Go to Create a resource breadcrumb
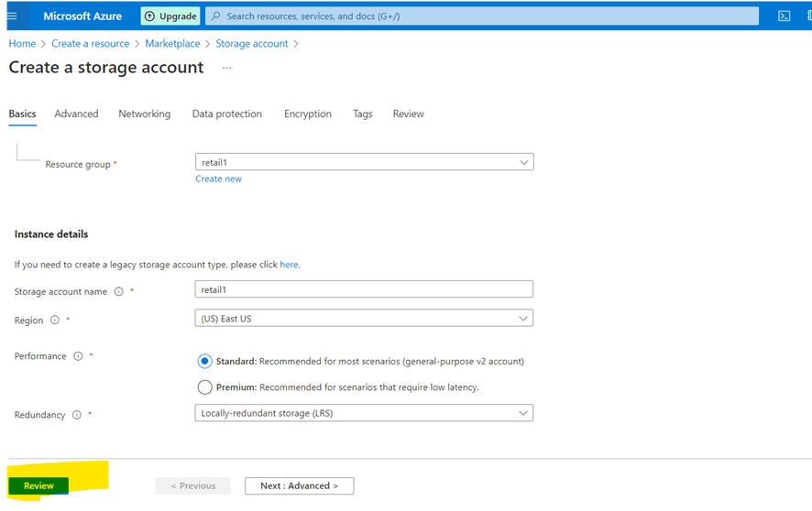Screen dimensions: 812x511 point(90,43)
